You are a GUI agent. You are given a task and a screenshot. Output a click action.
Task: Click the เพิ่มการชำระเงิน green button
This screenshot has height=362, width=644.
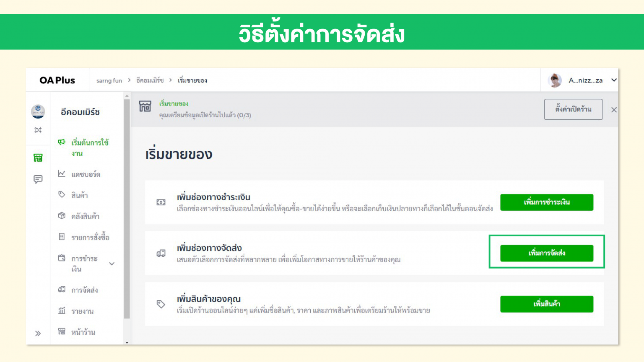coord(546,202)
